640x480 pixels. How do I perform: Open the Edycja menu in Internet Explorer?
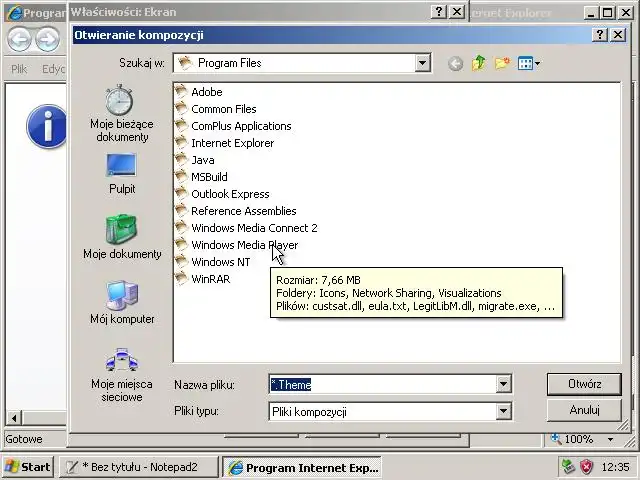coord(53,69)
